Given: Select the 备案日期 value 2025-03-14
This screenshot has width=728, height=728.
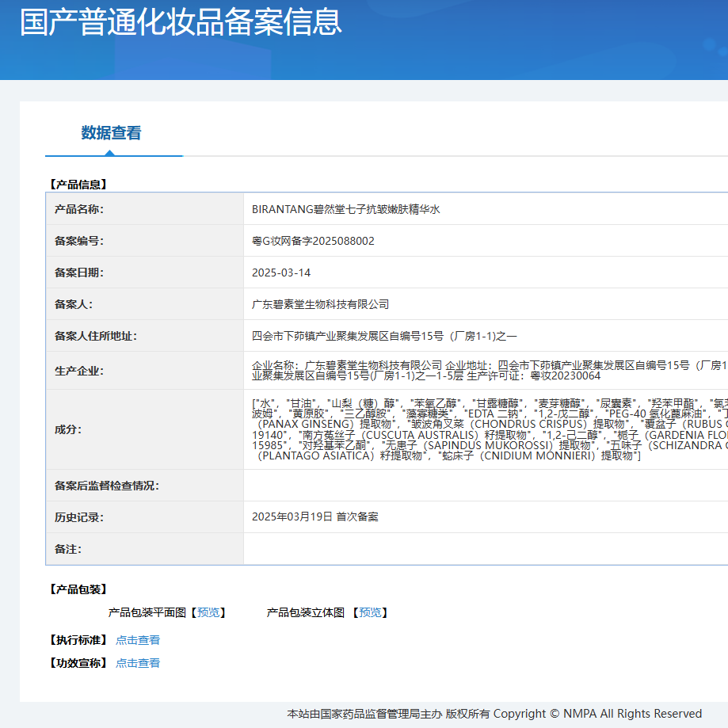Looking at the screenshot, I should coord(282,272).
